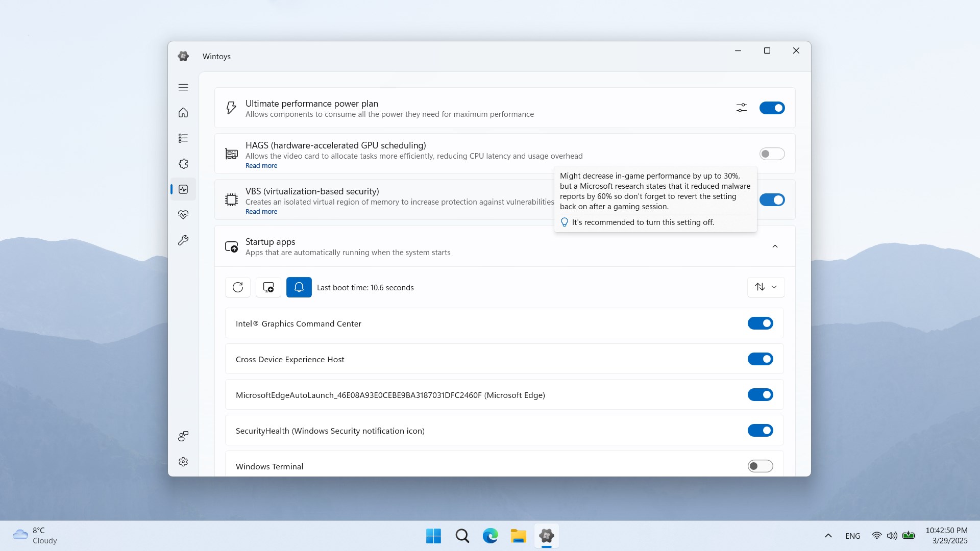
Task: Disable Cross Device Experience Host
Action: [x=760, y=359]
